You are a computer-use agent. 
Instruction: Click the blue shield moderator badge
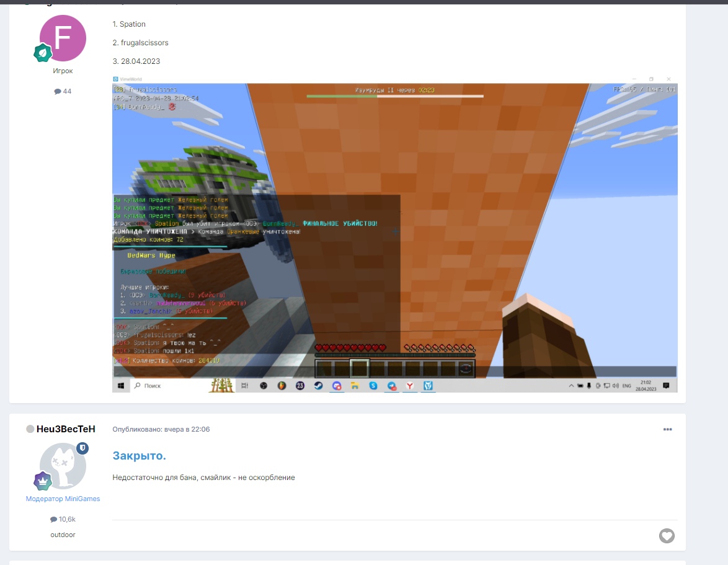pyautogui.click(x=82, y=448)
